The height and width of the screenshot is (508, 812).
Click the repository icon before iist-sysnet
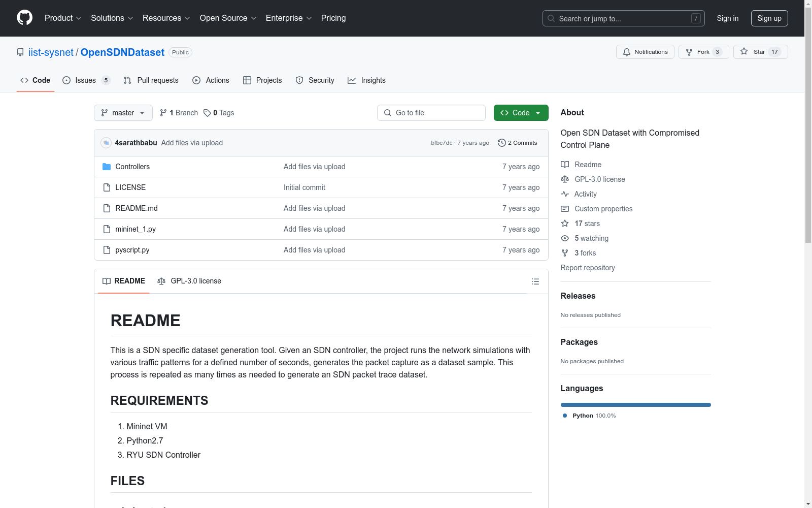[x=20, y=52]
